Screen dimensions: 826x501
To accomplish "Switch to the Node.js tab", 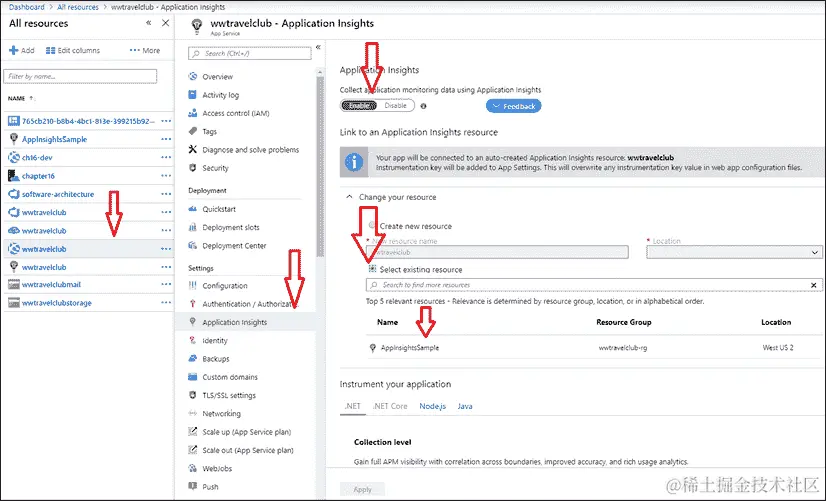I will pyautogui.click(x=432, y=406).
